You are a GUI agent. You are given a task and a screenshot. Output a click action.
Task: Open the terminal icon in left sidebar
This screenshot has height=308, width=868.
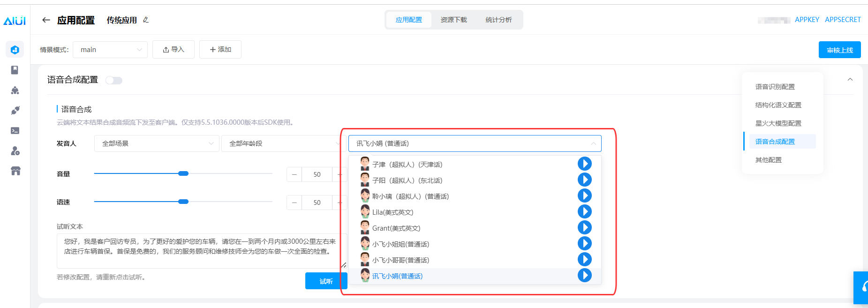pyautogui.click(x=15, y=130)
